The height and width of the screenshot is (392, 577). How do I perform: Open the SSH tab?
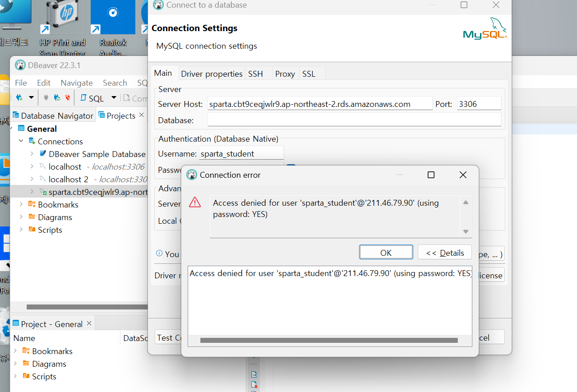click(x=255, y=74)
